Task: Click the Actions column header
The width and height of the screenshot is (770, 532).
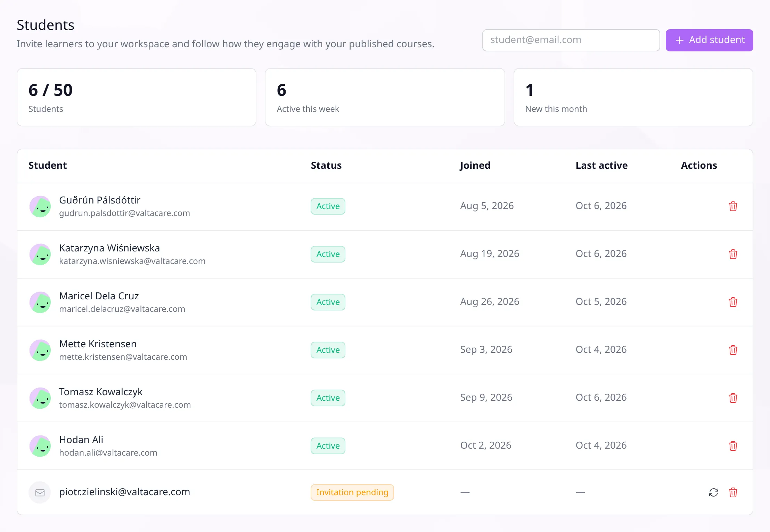Action: click(699, 165)
